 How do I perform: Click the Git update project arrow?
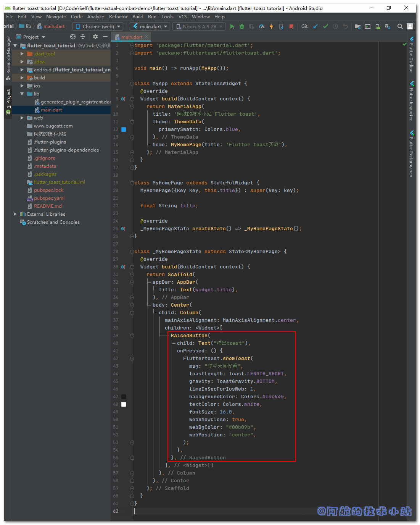coord(315,26)
